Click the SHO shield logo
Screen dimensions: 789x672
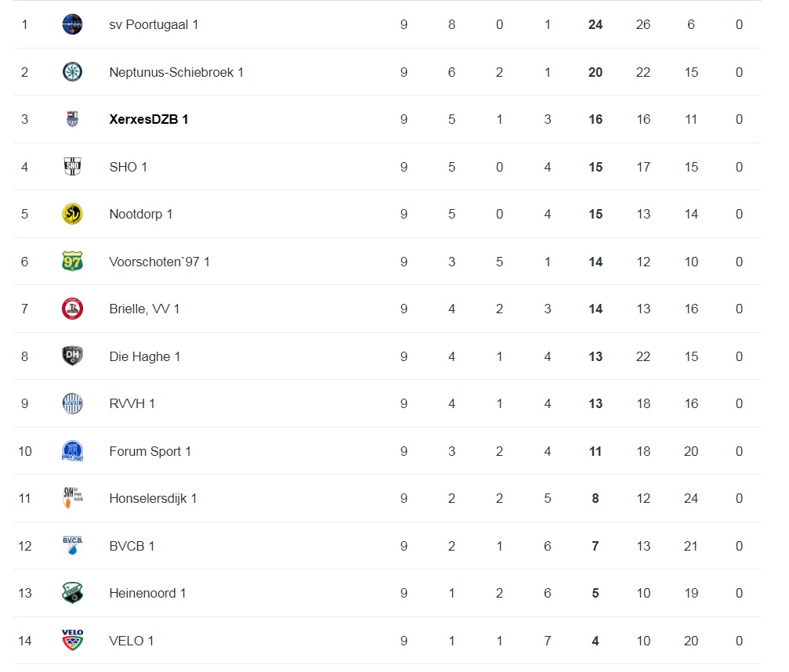[72, 167]
